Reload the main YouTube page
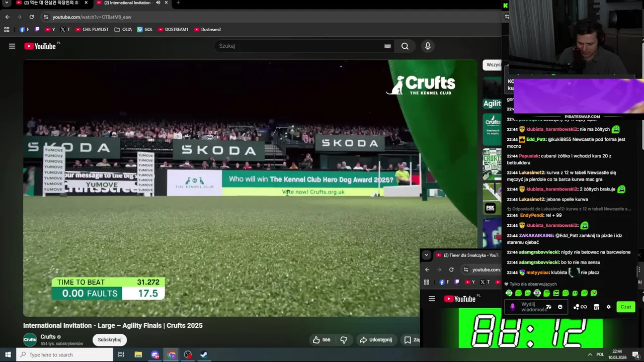 click(31, 17)
